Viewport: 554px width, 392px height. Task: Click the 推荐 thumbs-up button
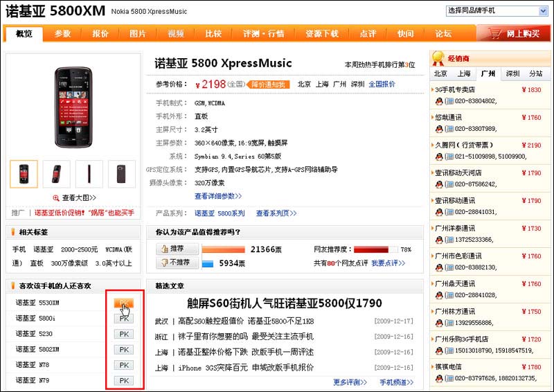point(177,249)
